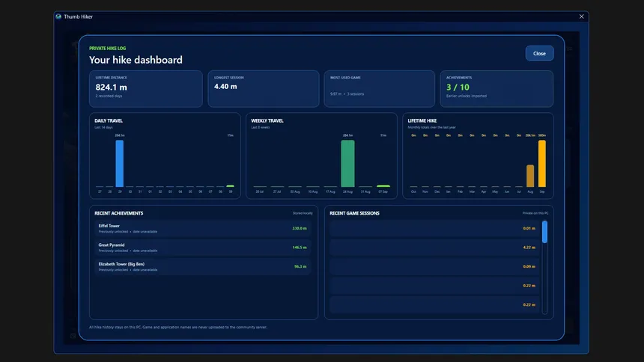Select the Eiffel Tower achievement row
This screenshot has width=644, height=362.
point(202,228)
